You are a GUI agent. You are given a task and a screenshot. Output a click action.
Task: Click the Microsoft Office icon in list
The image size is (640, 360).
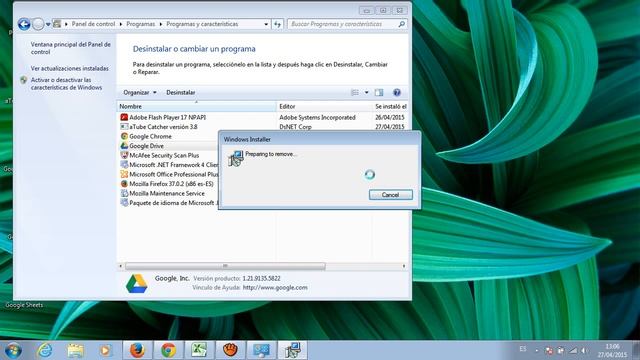(x=124, y=174)
